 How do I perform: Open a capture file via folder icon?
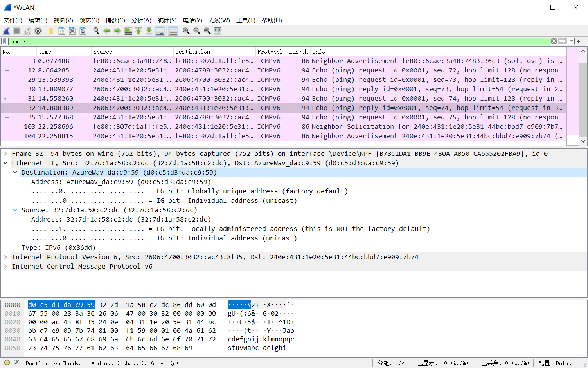pyautogui.click(x=51, y=31)
